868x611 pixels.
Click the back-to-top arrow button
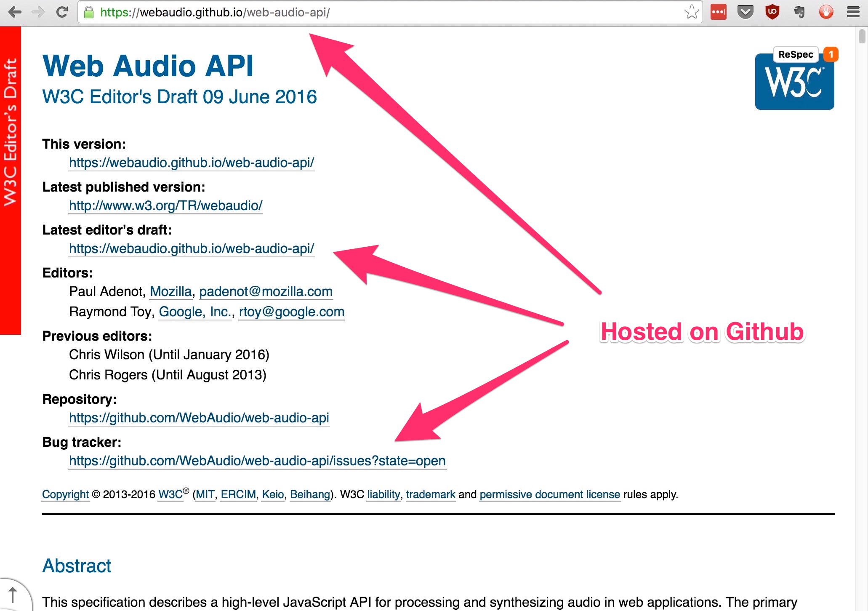pos(13,595)
